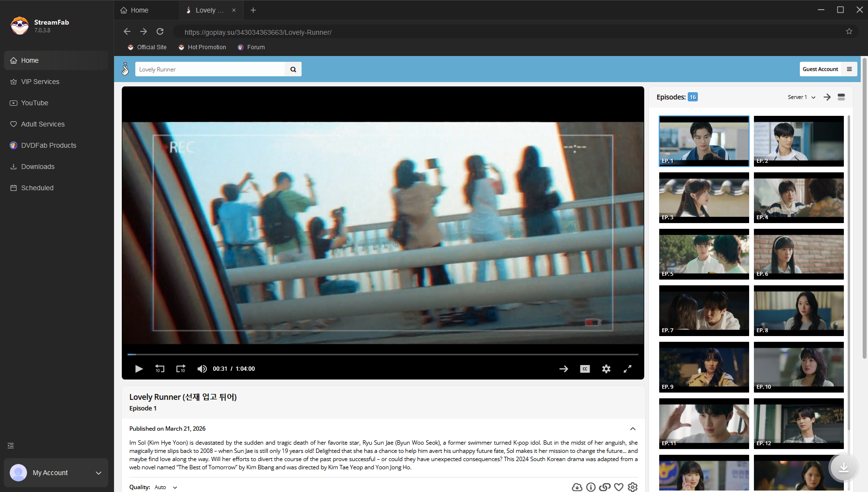
Task: Click the info icon below description
Action: 591,487
